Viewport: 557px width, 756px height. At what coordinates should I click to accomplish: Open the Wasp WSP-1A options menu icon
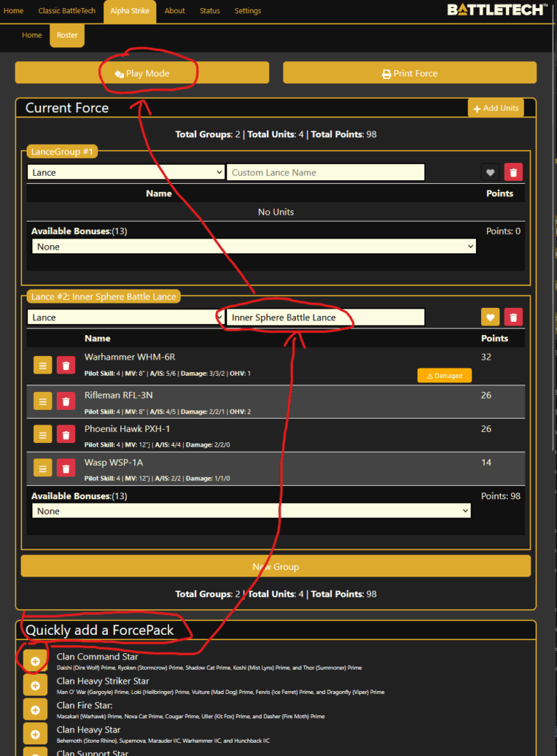click(x=42, y=468)
